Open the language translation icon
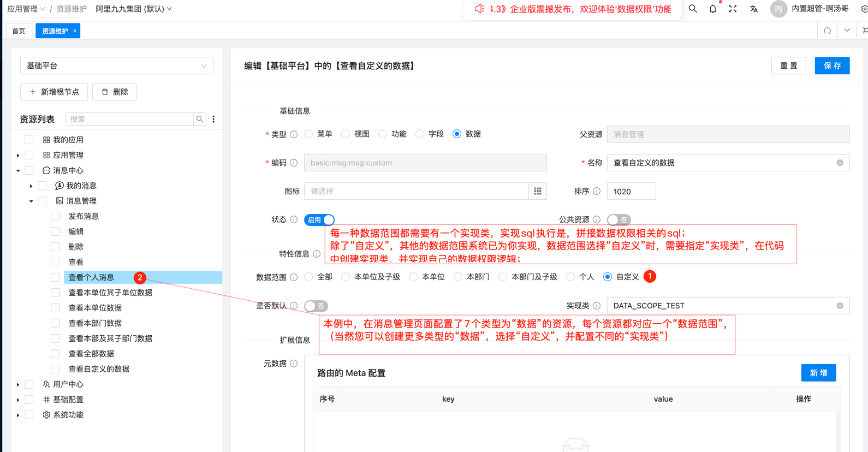 click(x=754, y=9)
